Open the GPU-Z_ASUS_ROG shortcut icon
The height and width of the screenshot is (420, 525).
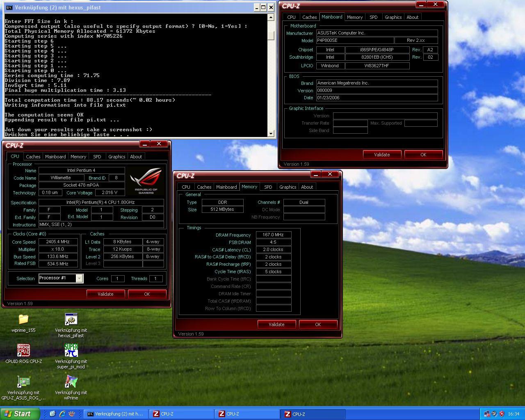point(23,381)
